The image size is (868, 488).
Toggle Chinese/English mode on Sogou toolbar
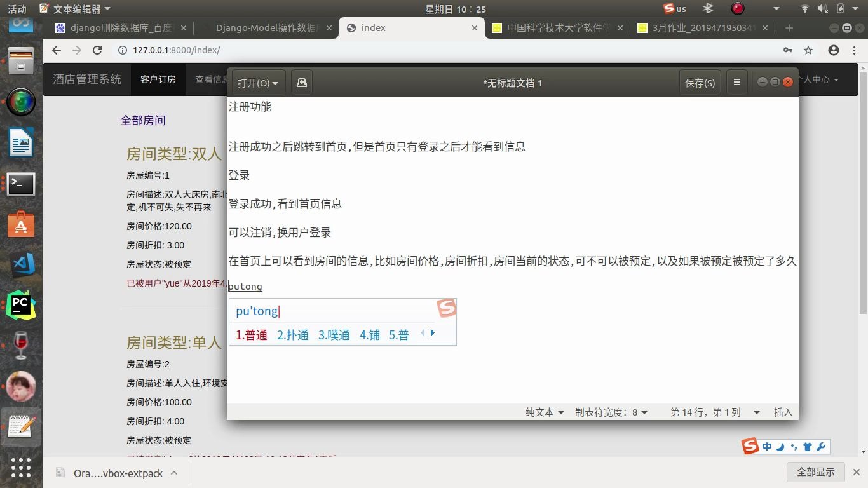click(x=768, y=447)
